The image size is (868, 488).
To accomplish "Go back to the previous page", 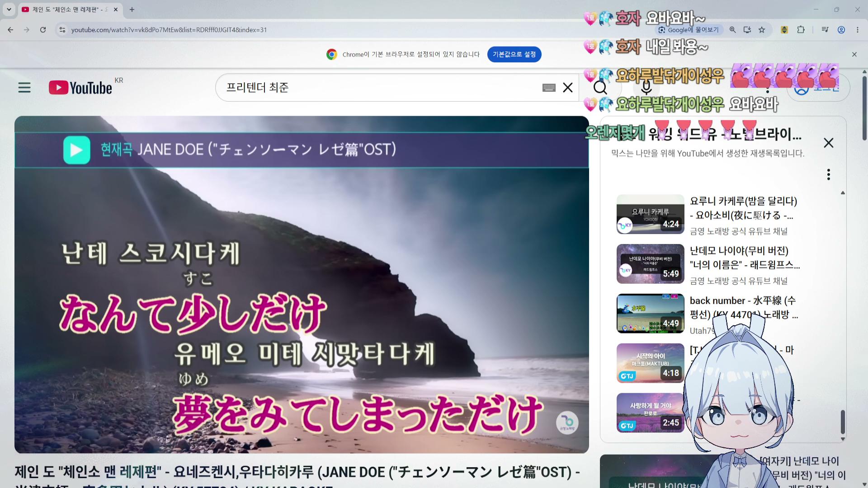I will tap(10, 30).
